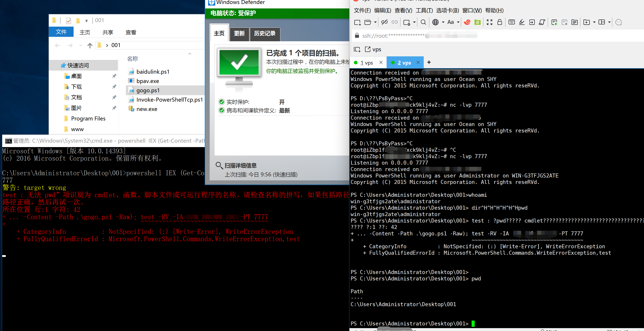Unpin 桌面 from quick access
644x331 pixels.
(x=114, y=76)
